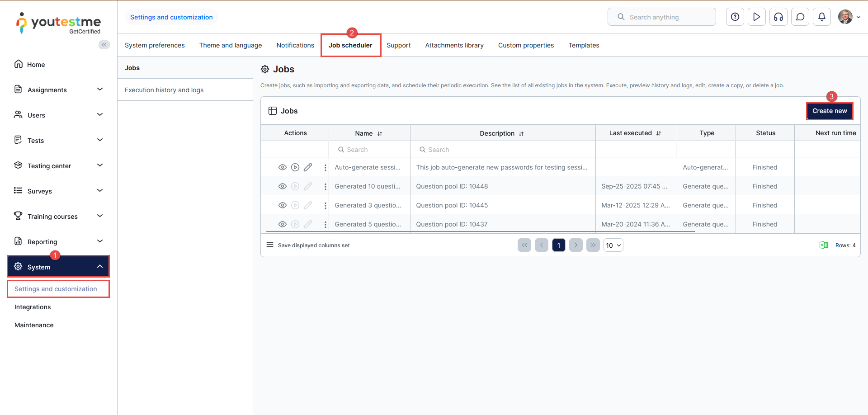Image resolution: width=868 pixels, height=415 pixels.
Task: Open the video tutorials play icon
Action: click(756, 17)
